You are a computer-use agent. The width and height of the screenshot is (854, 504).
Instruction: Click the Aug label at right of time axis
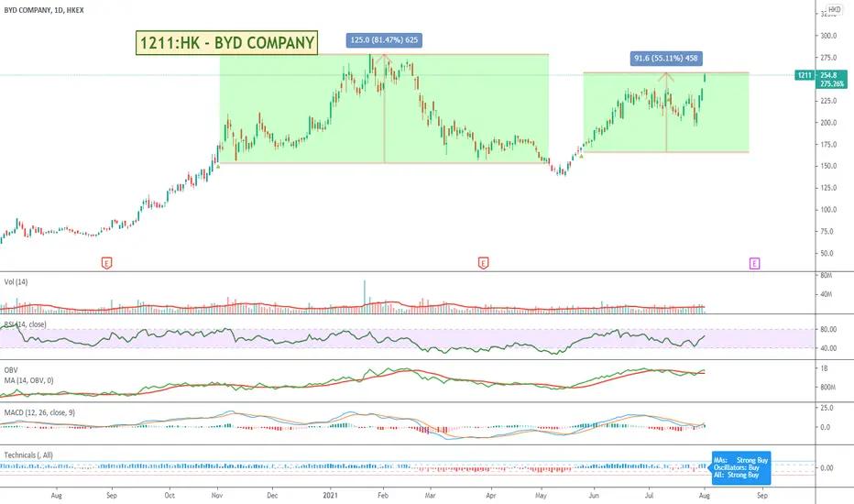point(705,495)
